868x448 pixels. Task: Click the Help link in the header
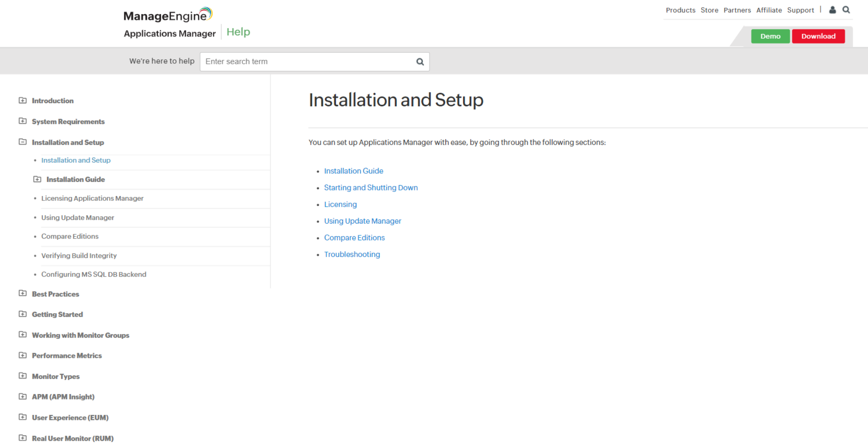(238, 32)
